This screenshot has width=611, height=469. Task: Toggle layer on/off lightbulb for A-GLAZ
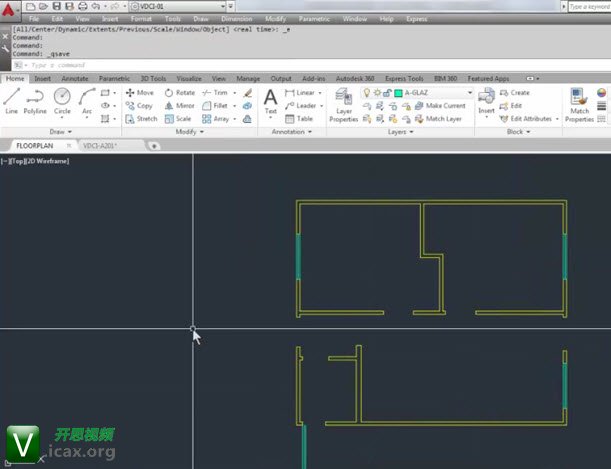point(367,93)
